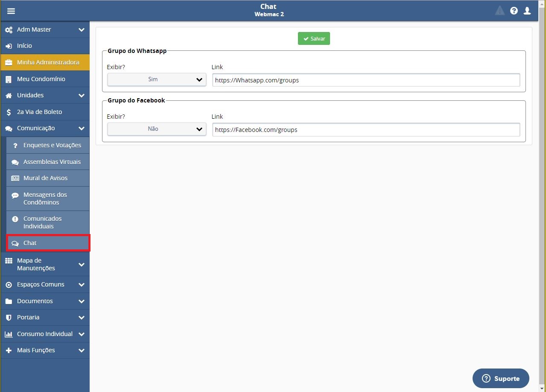The height and width of the screenshot is (392, 546).
Task: Select Chat submenu item
Action: point(48,243)
